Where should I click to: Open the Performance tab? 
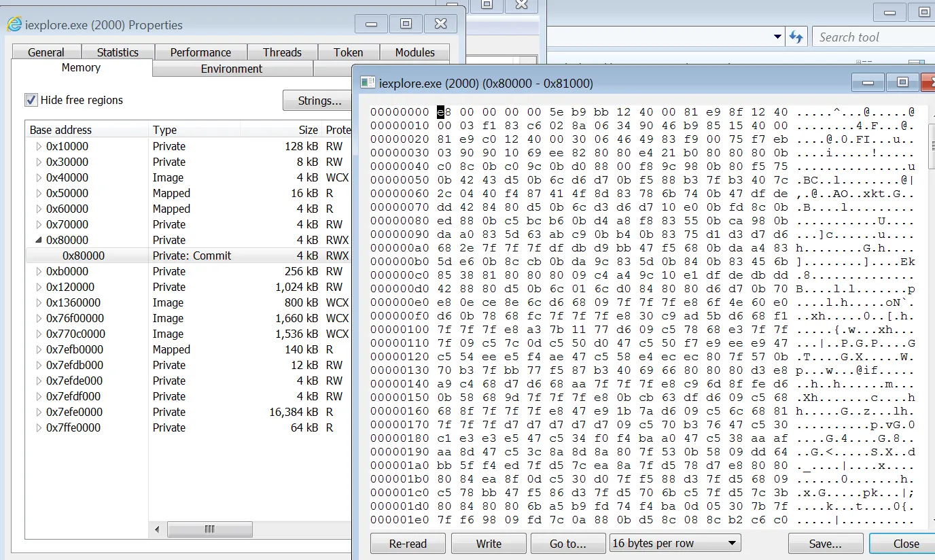click(x=200, y=52)
